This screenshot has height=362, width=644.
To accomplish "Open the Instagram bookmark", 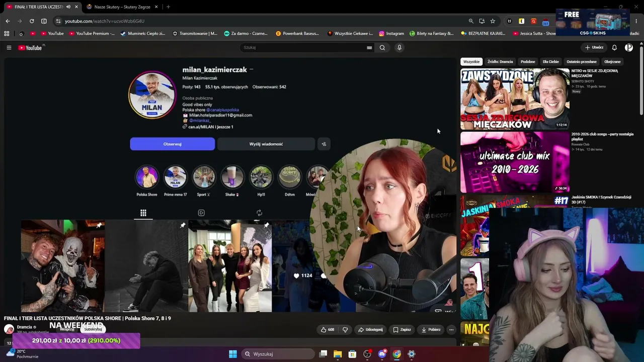I will click(391, 34).
